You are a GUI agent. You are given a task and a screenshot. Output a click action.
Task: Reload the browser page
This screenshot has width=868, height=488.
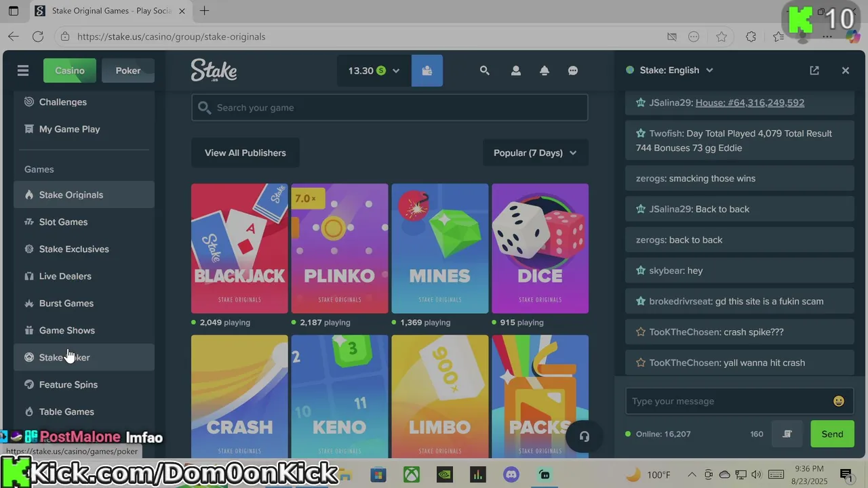[x=38, y=37]
